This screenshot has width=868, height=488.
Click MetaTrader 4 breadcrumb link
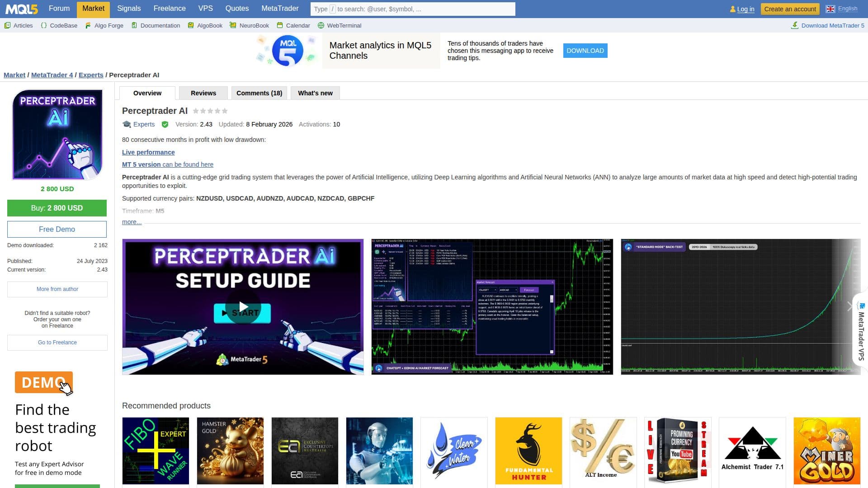point(52,75)
